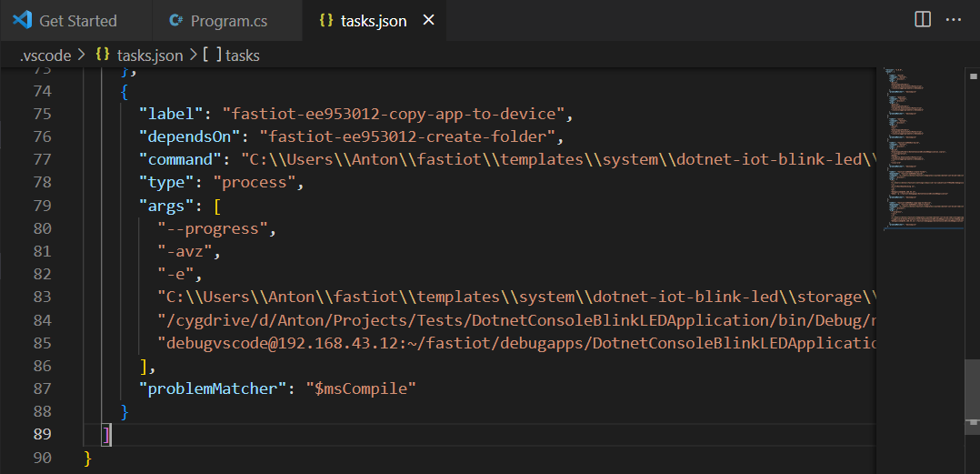Image resolution: width=980 pixels, height=474 pixels.
Task: Click the opening brace on line 74
Action: pos(125,91)
